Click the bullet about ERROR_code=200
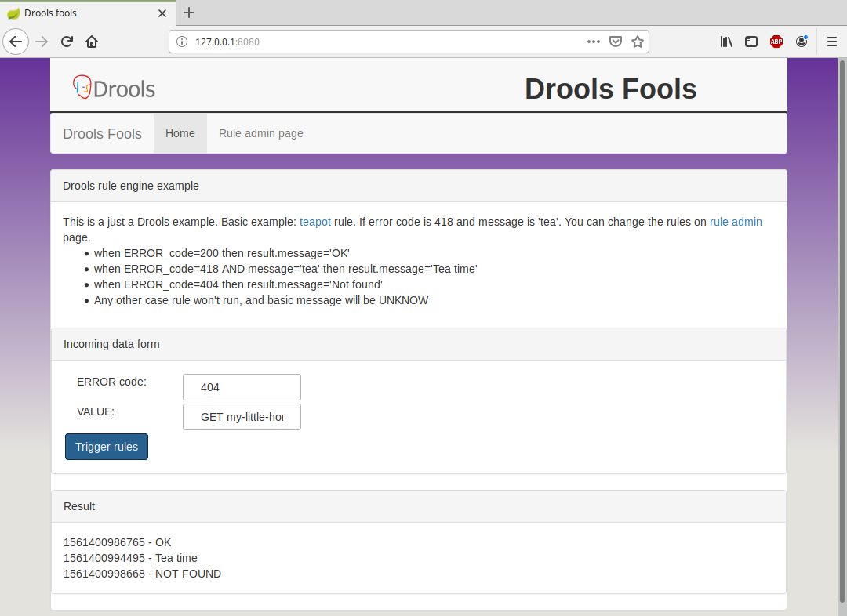Viewport: 847px width, 616px height. pos(221,253)
